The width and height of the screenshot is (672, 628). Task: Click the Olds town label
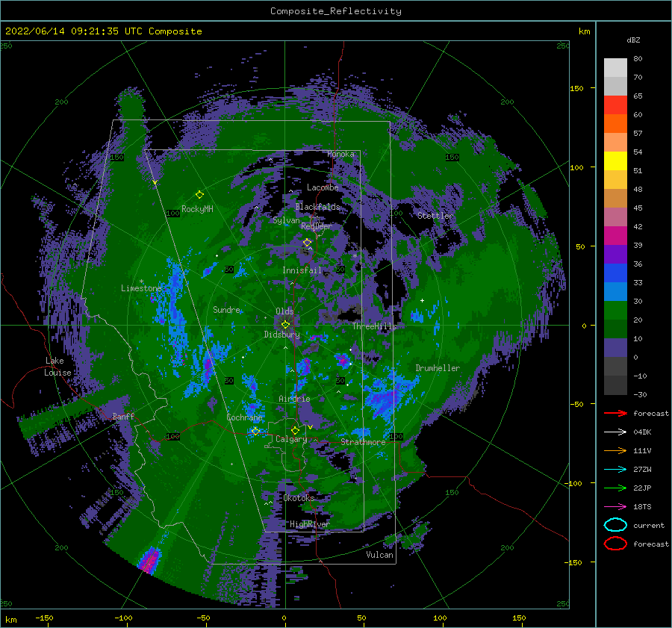(x=284, y=311)
